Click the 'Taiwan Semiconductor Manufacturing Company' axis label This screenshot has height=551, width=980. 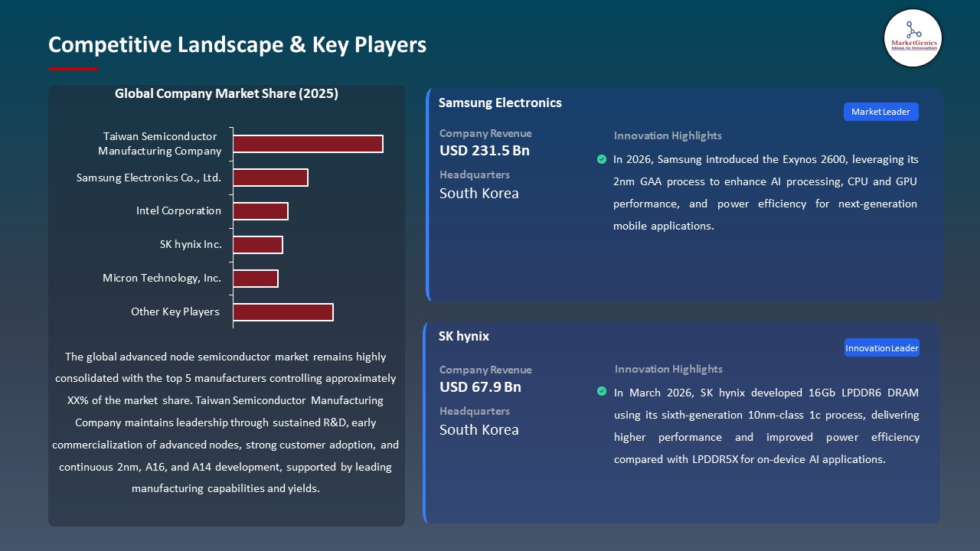pos(160,144)
